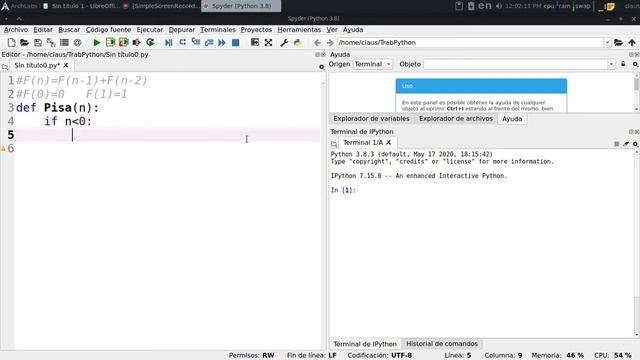
Task: Open the Código fuente menu
Action: click(108, 30)
